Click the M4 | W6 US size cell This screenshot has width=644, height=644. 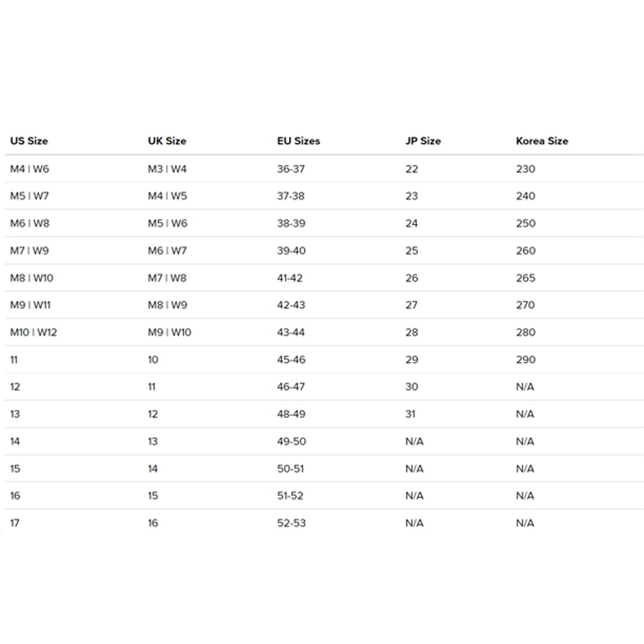(30, 169)
